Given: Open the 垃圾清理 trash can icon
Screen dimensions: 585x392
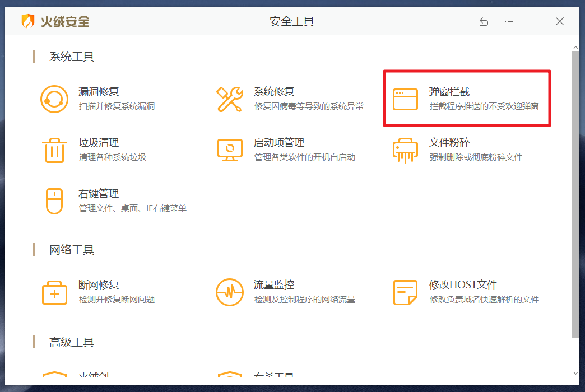Looking at the screenshot, I should tap(54, 150).
